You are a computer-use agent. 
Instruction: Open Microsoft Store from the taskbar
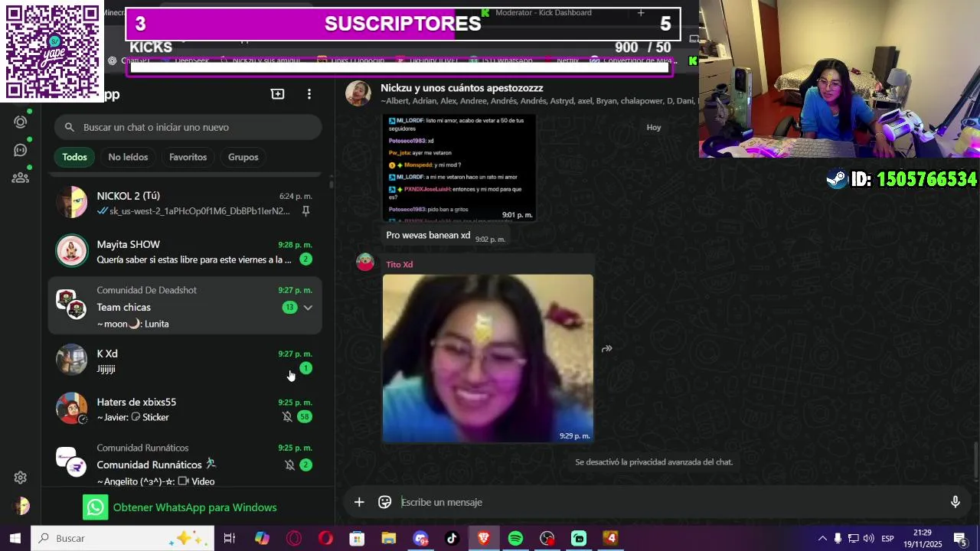[357, 538]
